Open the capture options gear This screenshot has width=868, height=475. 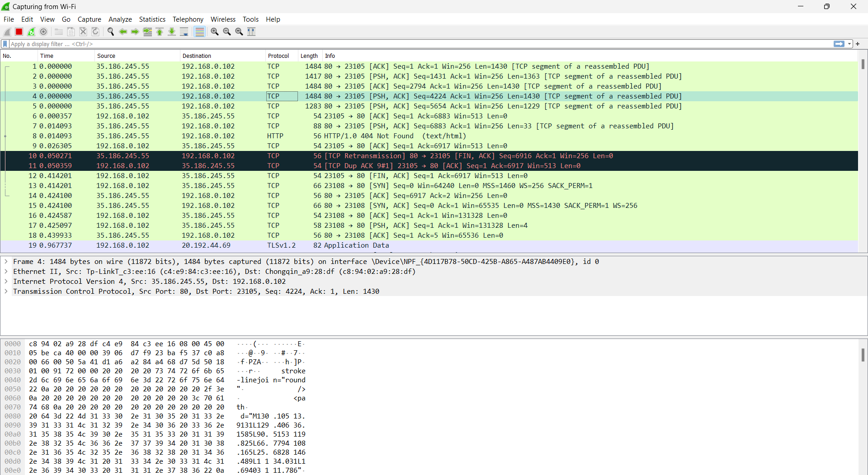pos(43,32)
